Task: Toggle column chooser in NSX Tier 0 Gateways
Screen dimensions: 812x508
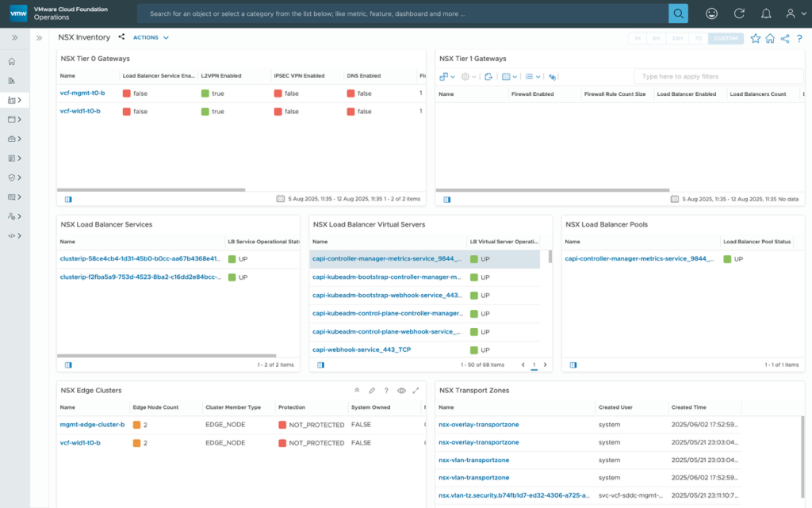Action: (68, 200)
